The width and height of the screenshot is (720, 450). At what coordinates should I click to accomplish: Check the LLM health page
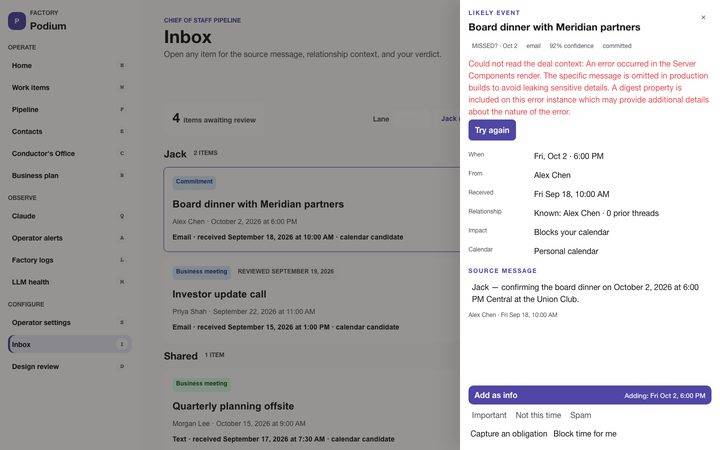(69, 282)
